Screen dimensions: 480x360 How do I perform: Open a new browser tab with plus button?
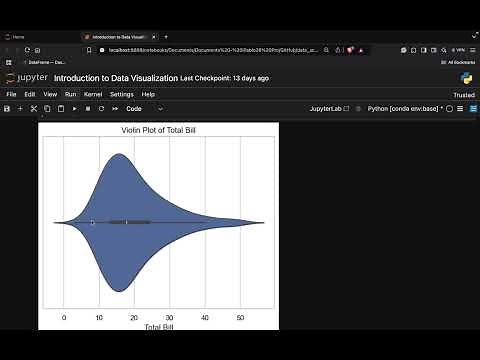coord(166,37)
